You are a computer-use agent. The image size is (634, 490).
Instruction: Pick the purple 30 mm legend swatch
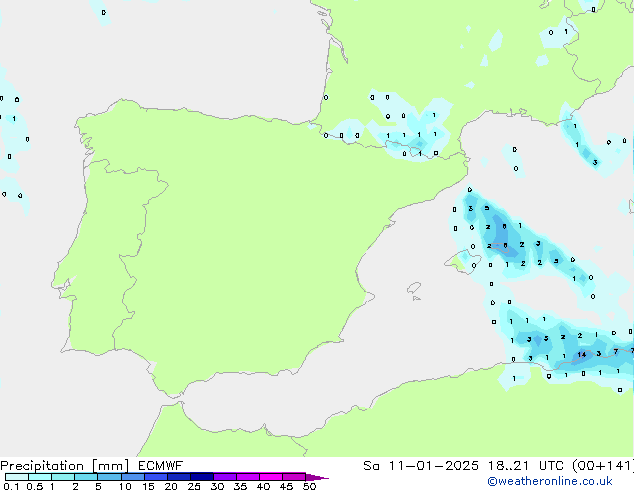click(224, 477)
